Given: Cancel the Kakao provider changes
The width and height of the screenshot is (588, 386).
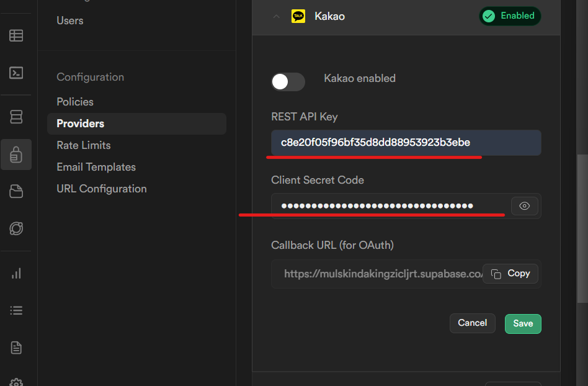Looking at the screenshot, I should click(x=473, y=323).
